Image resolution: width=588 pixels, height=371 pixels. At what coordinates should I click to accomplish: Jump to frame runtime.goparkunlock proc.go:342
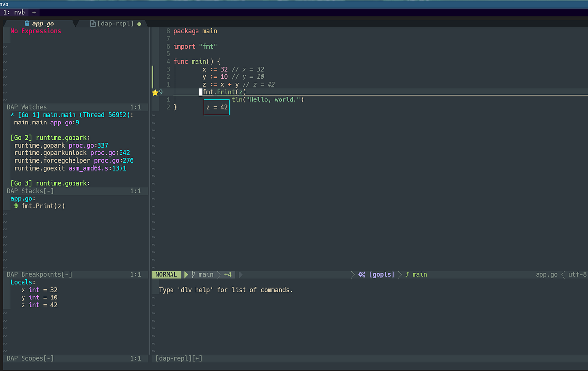click(x=72, y=153)
